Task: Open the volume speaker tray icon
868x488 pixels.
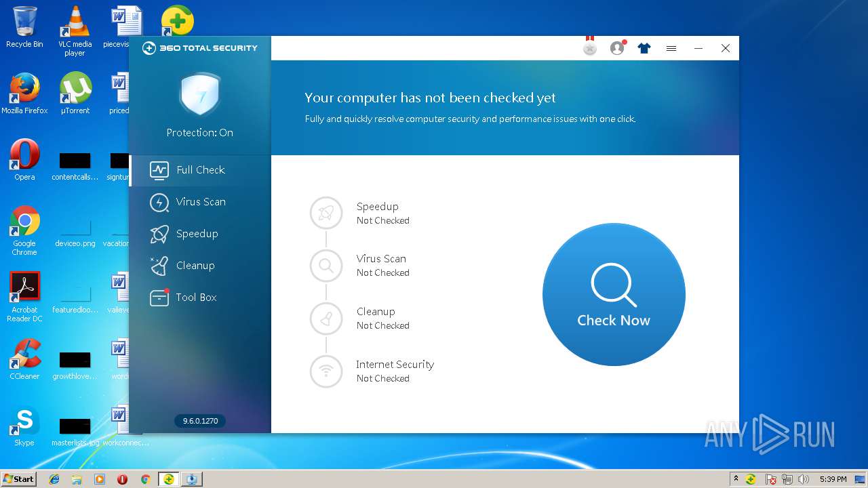Action: [804, 479]
